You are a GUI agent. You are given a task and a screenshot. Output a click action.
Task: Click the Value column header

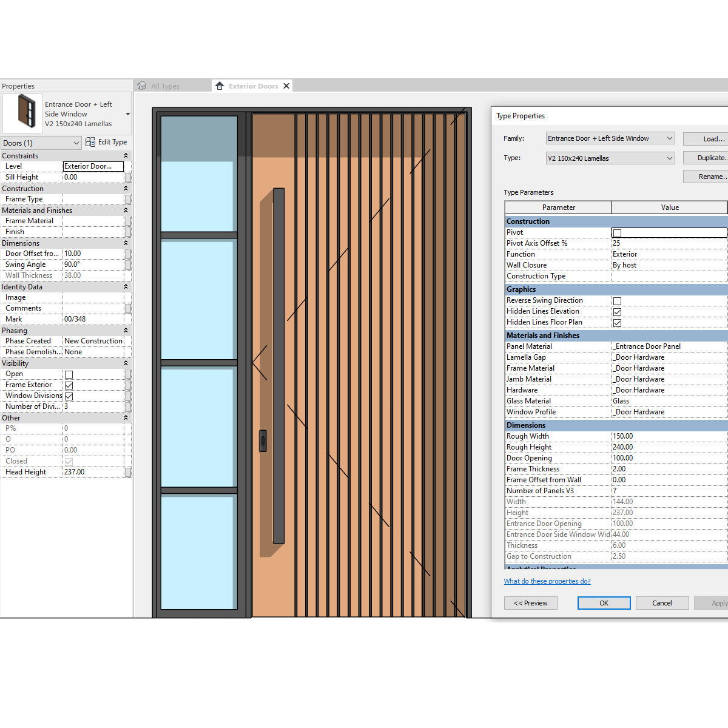pyautogui.click(x=670, y=207)
